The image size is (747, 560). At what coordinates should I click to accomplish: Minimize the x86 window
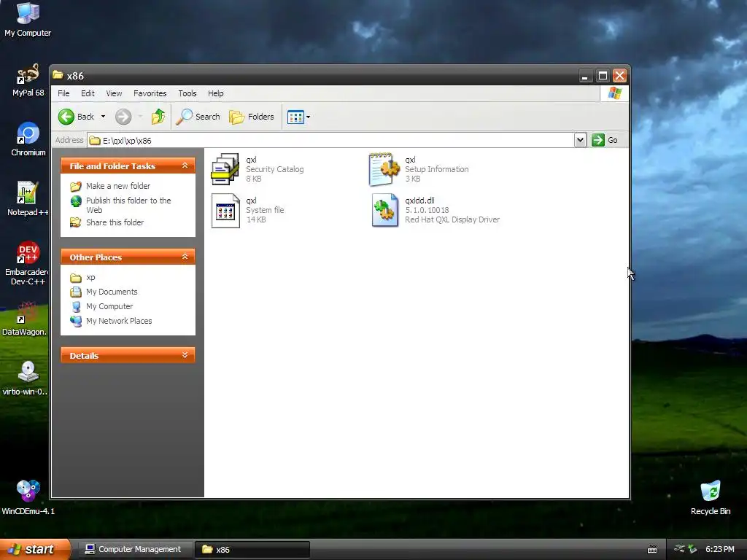pyautogui.click(x=585, y=76)
